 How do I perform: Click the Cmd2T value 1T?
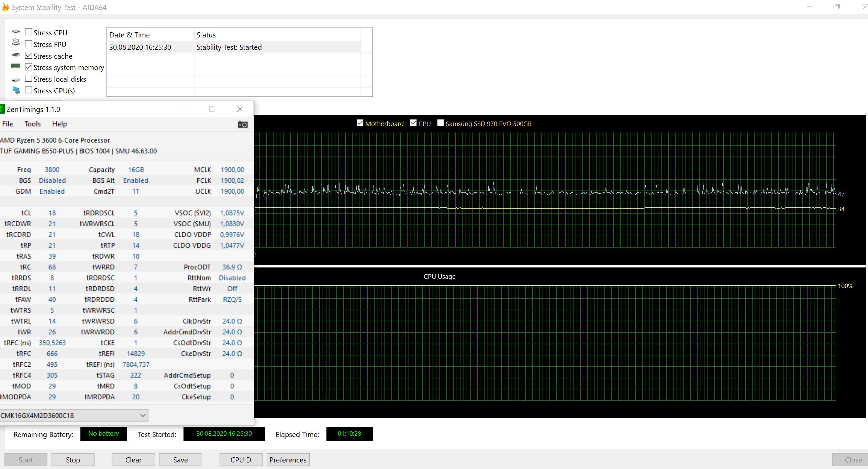click(x=136, y=191)
